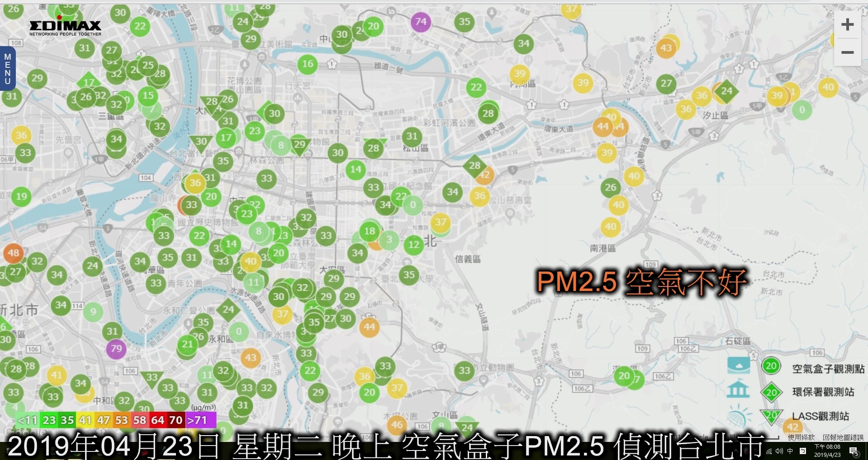868x460 pixels.
Task: Click the >71 purple scale swatch
Action: coord(200,420)
